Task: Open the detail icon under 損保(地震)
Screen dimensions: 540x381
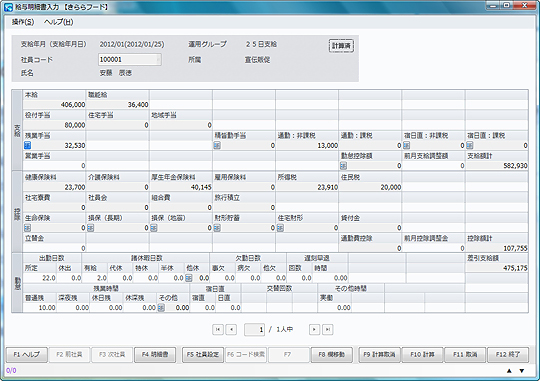Action: pyautogui.click(x=154, y=228)
